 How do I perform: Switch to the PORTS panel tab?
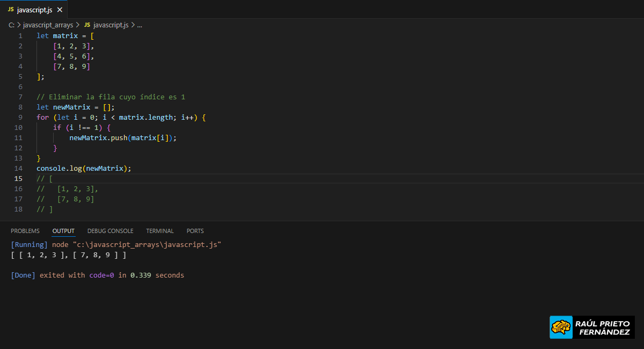[195, 231]
